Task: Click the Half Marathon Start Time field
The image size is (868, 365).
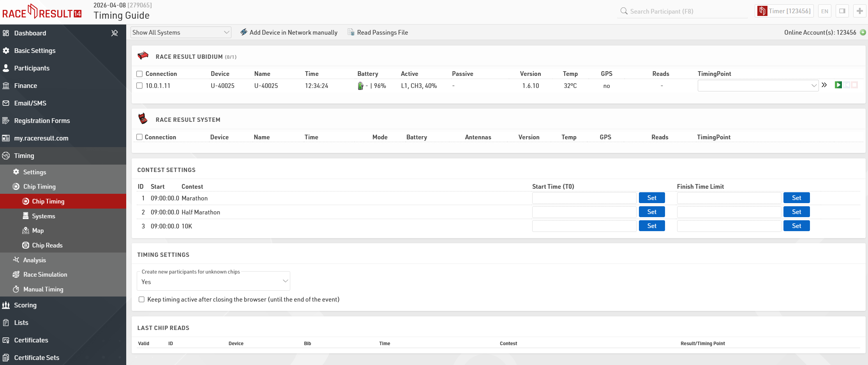Action: tap(584, 212)
